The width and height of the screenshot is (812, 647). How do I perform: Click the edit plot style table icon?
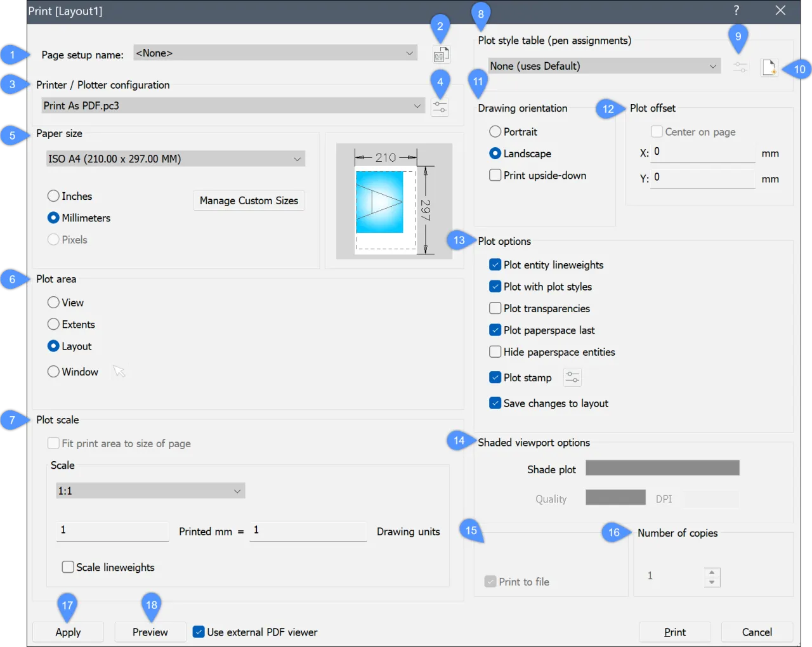pyautogui.click(x=740, y=67)
